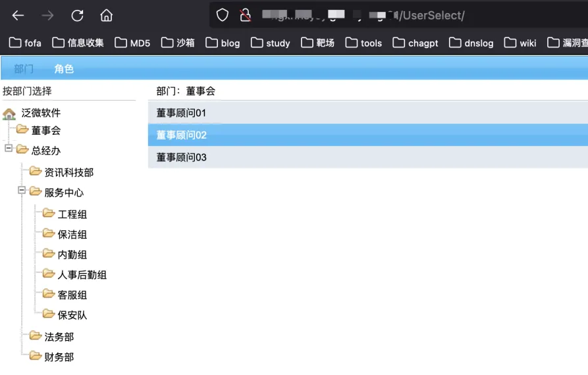Open the 信息收集 bookmark folder

coord(78,43)
